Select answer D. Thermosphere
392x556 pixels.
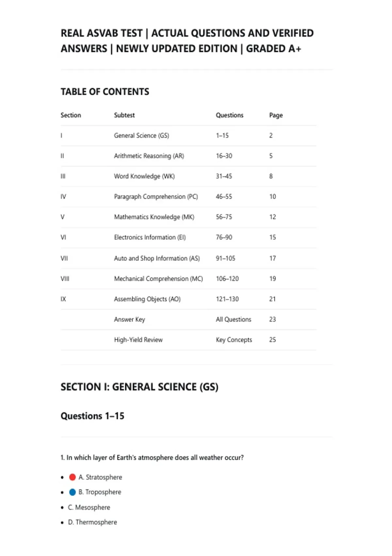point(92,522)
